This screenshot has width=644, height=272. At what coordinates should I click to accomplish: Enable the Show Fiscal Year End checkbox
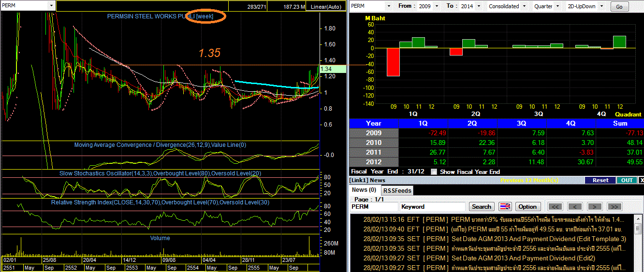click(434, 172)
